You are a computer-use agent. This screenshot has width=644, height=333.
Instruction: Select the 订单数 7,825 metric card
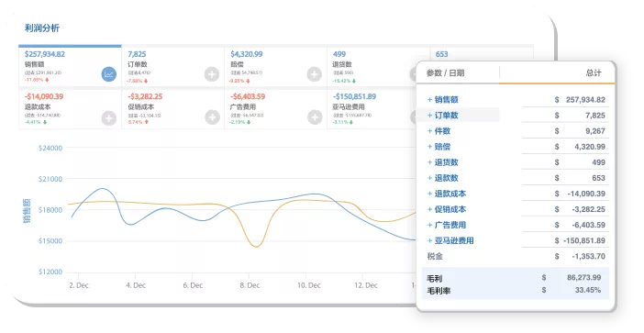[172, 66]
